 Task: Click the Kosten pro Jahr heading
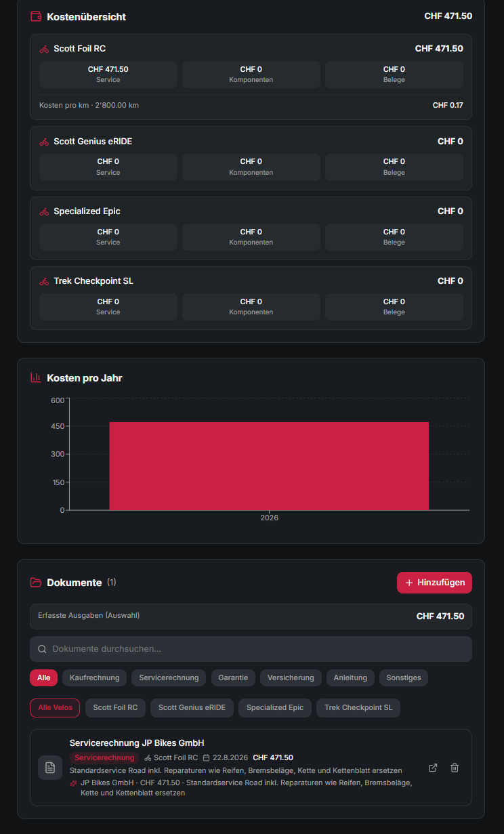[x=85, y=378]
